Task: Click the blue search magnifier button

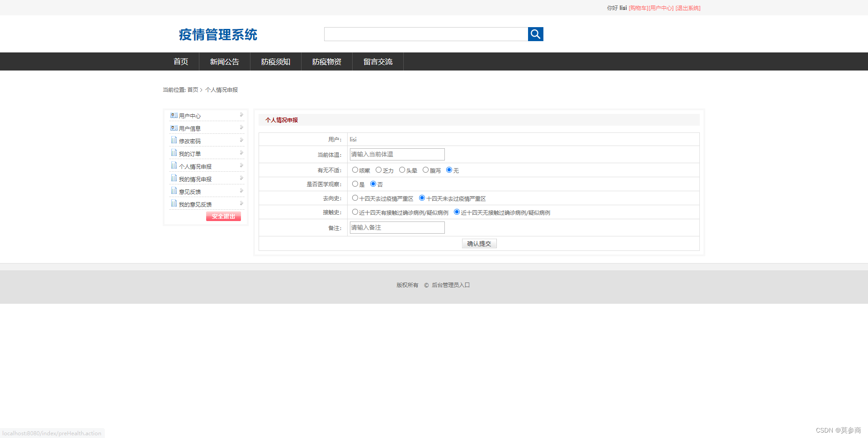Action: (x=535, y=34)
